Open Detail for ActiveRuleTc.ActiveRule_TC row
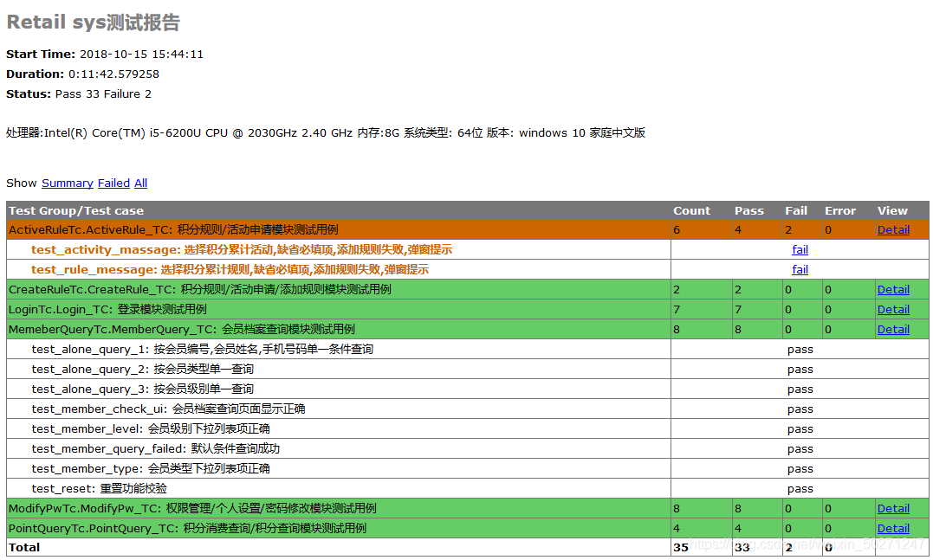This screenshot has height=560, width=933. (893, 230)
